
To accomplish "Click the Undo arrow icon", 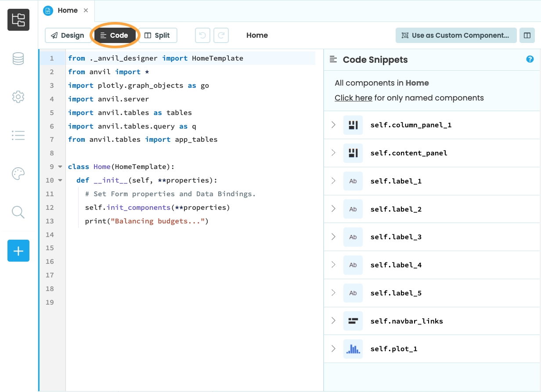I will pyautogui.click(x=202, y=35).
